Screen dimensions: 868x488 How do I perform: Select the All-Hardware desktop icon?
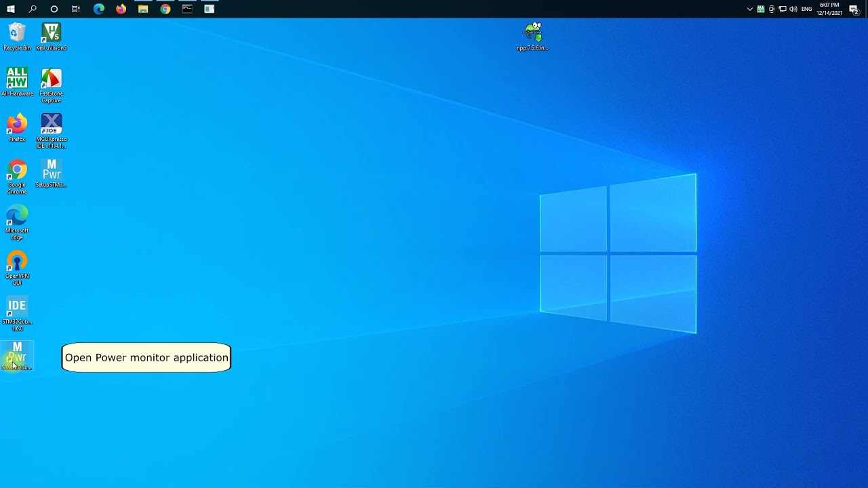(x=17, y=79)
